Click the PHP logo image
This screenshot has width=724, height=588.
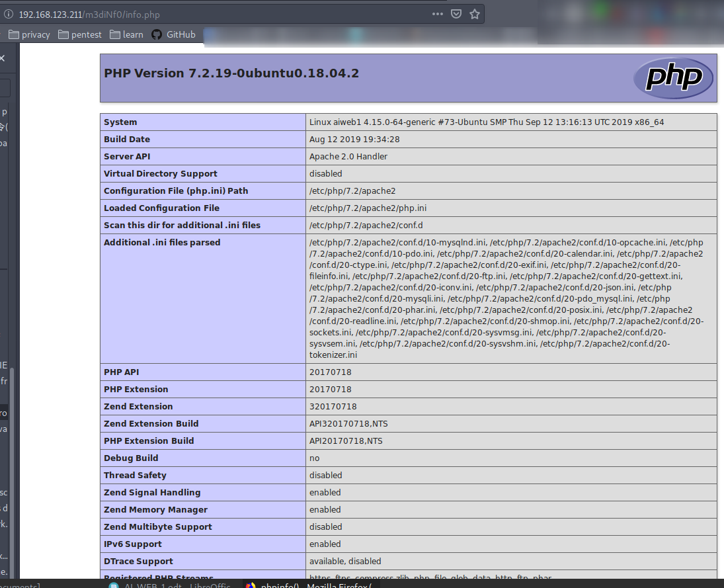(x=673, y=78)
